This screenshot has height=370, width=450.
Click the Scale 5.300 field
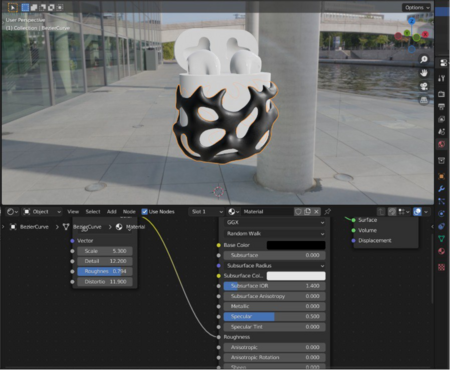105,251
